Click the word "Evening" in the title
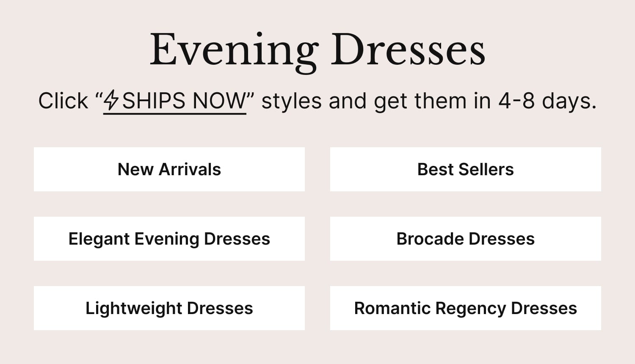 [x=234, y=51]
